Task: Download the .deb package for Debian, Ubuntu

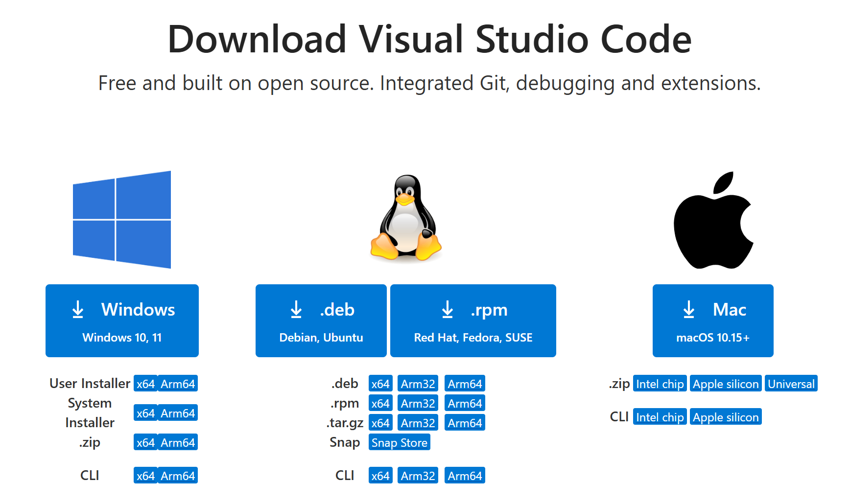Action: pos(321,321)
